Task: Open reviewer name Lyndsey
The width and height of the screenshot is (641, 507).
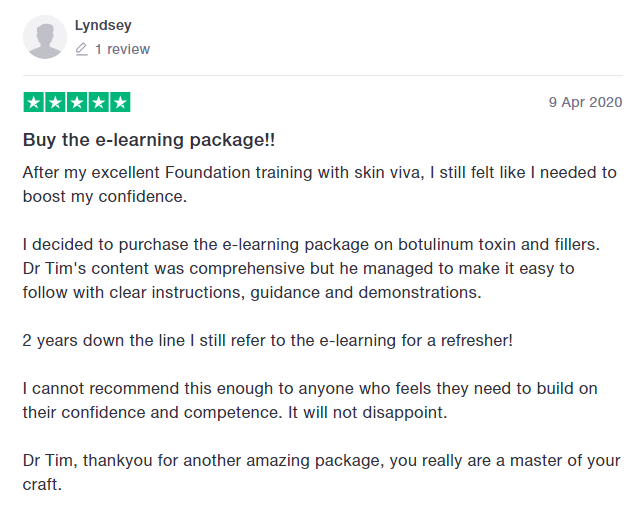Action: tap(103, 26)
